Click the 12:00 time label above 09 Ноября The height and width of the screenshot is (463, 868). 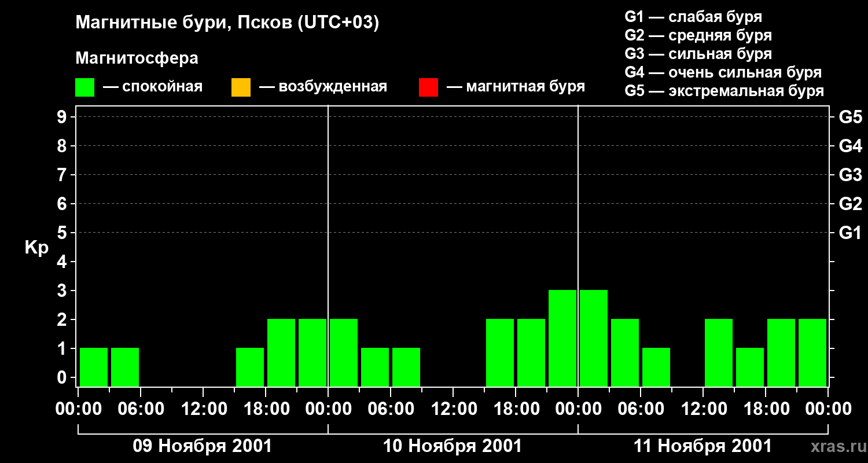pos(203,409)
